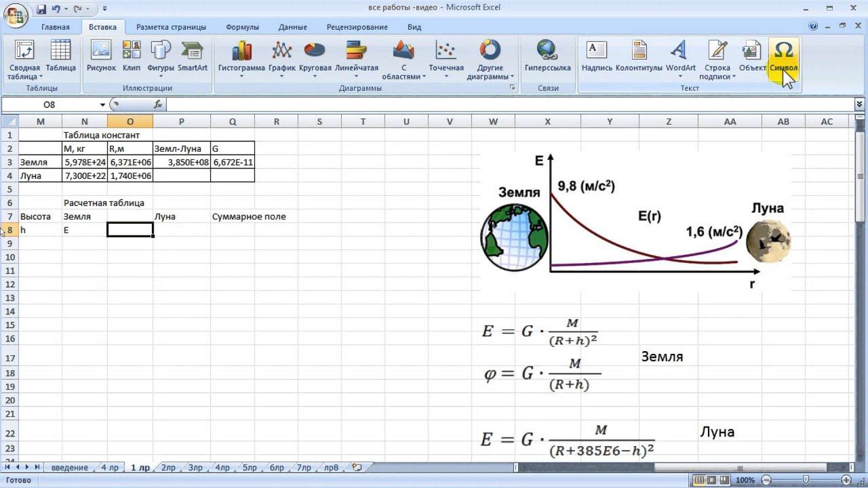This screenshot has width=868, height=488.
Task: Insert a Гиперссылка
Action: [547, 56]
